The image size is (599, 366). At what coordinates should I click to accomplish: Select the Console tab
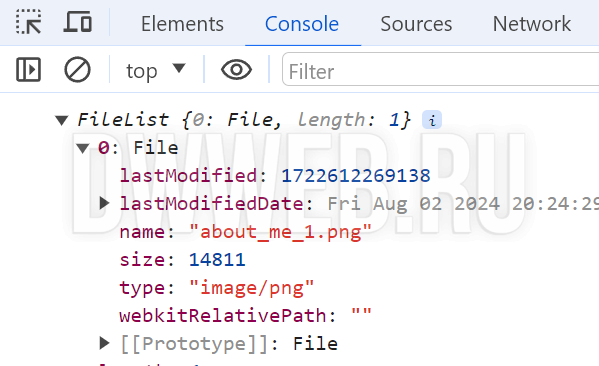pos(302,24)
